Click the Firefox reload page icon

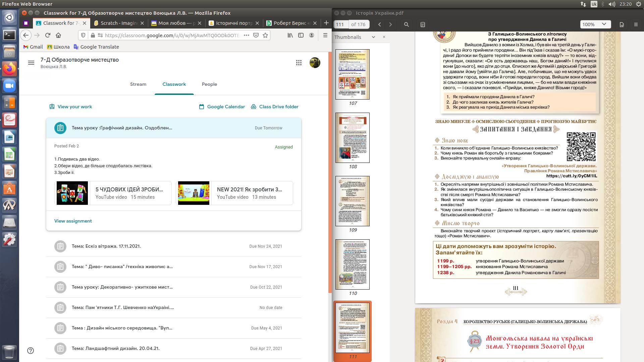48,35
